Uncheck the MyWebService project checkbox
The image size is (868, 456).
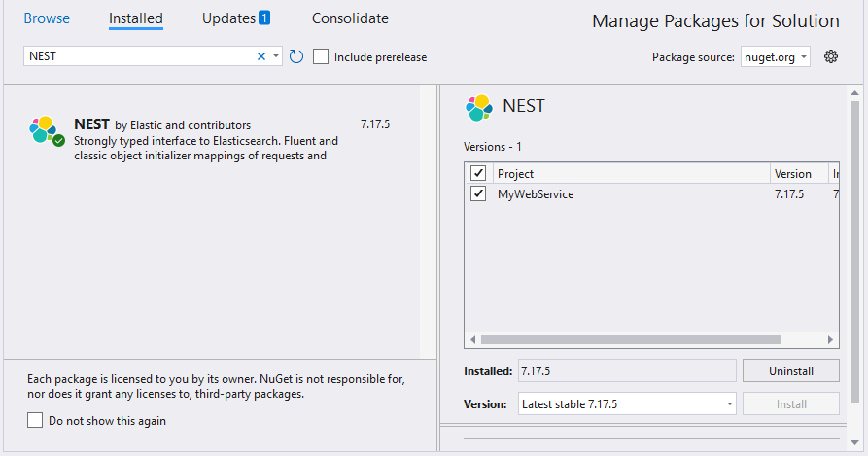pyautogui.click(x=478, y=194)
